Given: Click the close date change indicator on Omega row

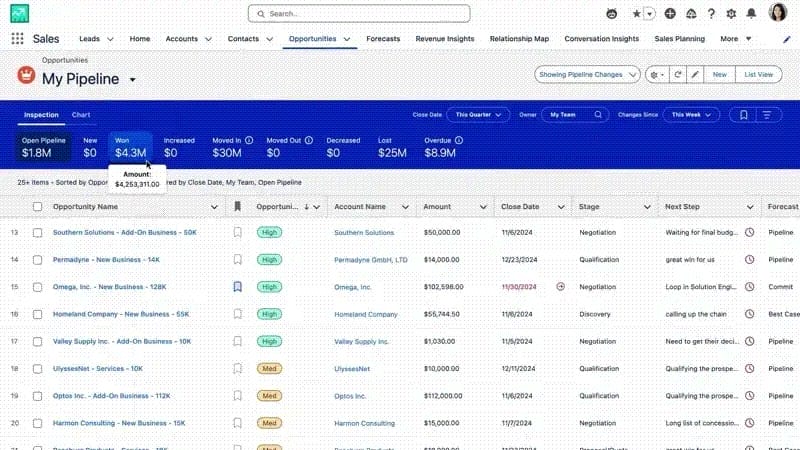Looking at the screenshot, I should click(x=560, y=287).
